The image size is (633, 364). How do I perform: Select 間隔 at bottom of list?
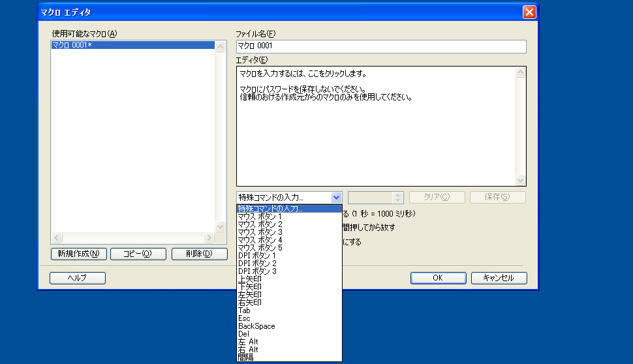pyautogui.click(x=246, y=357)
